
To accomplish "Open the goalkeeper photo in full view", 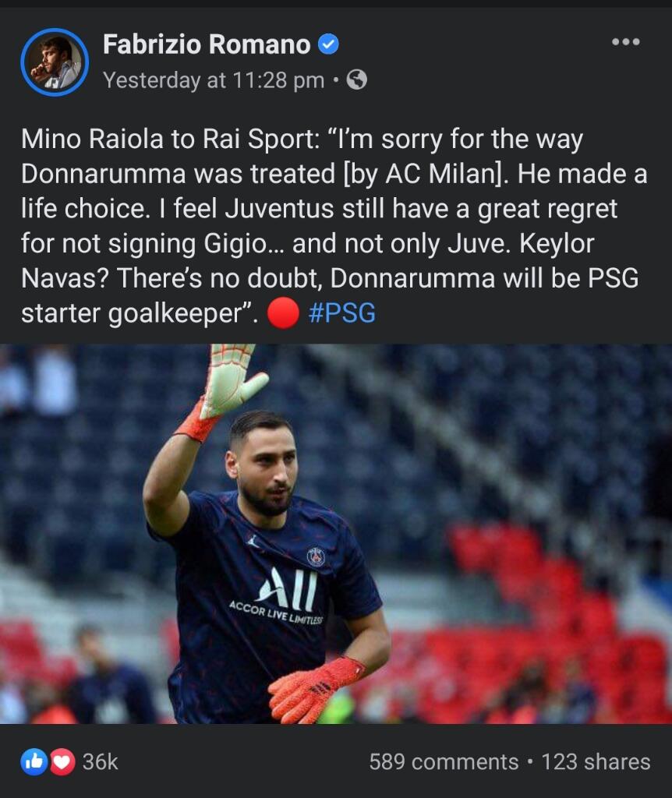I will pos(336,533).
